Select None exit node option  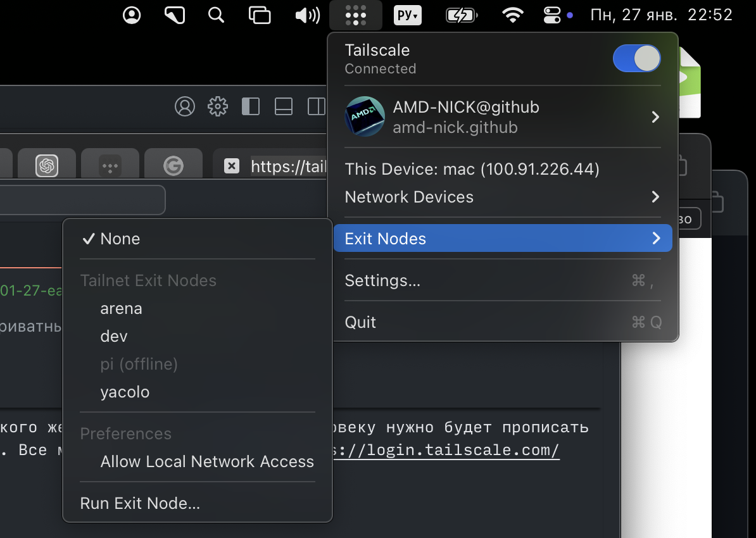[120, 239]
